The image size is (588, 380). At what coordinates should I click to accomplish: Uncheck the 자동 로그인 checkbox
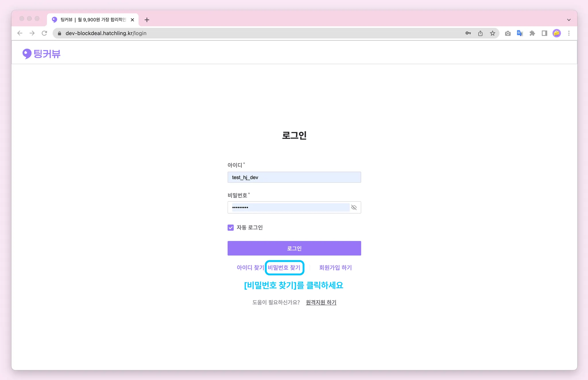[x=231, y=228]
